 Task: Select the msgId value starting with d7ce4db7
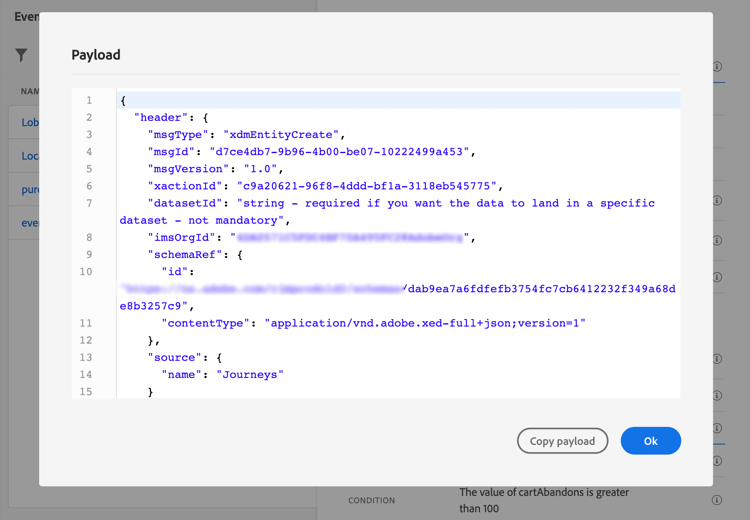click(x=339, y=152)
